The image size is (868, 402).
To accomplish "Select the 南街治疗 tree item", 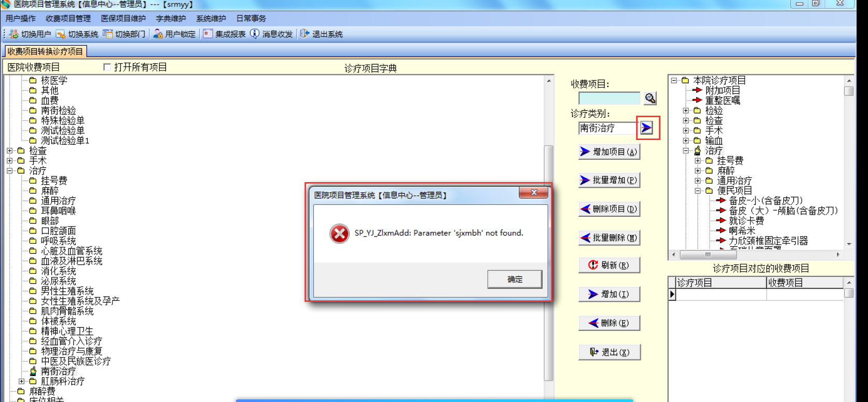I will point(58,371).
